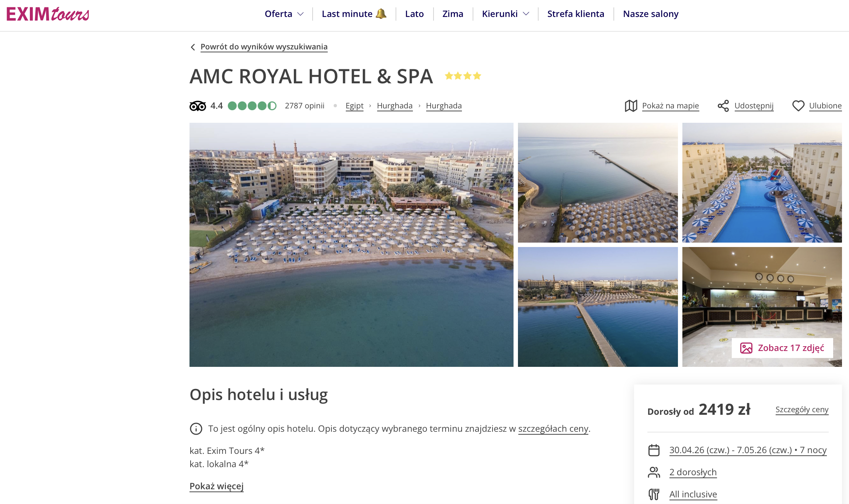Expand the description with Pokaż więcej

point(216,486)
